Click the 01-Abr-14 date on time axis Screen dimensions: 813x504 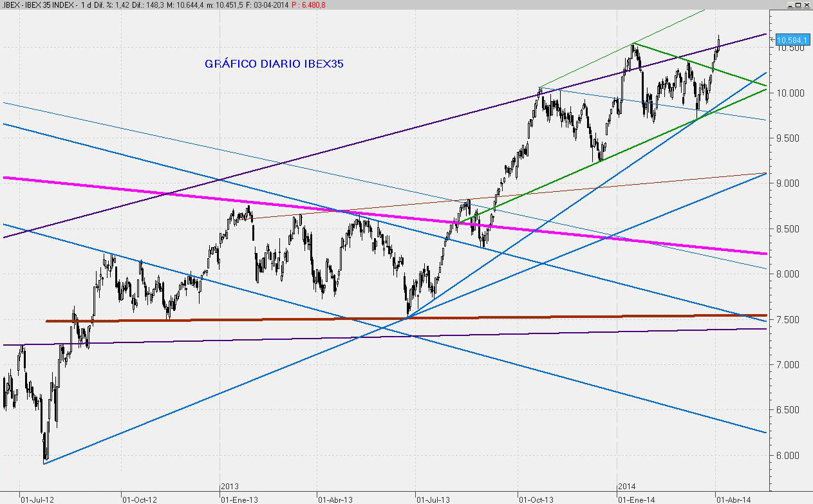tap(734, 499)
